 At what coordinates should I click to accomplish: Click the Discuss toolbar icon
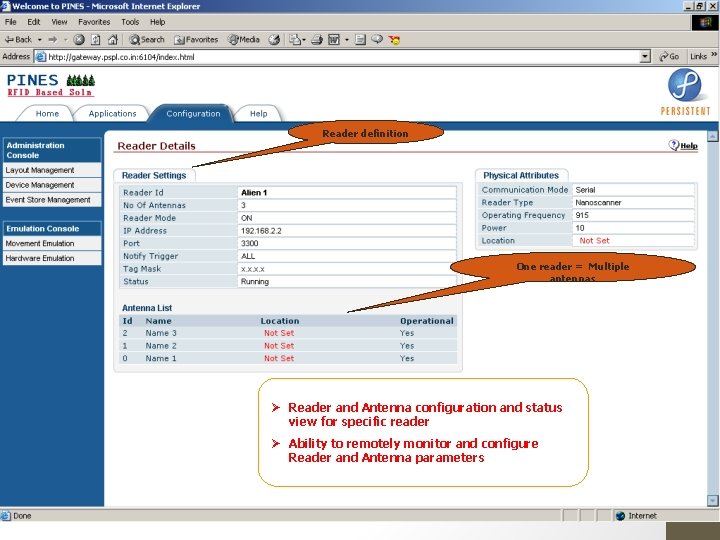(360, 39)
